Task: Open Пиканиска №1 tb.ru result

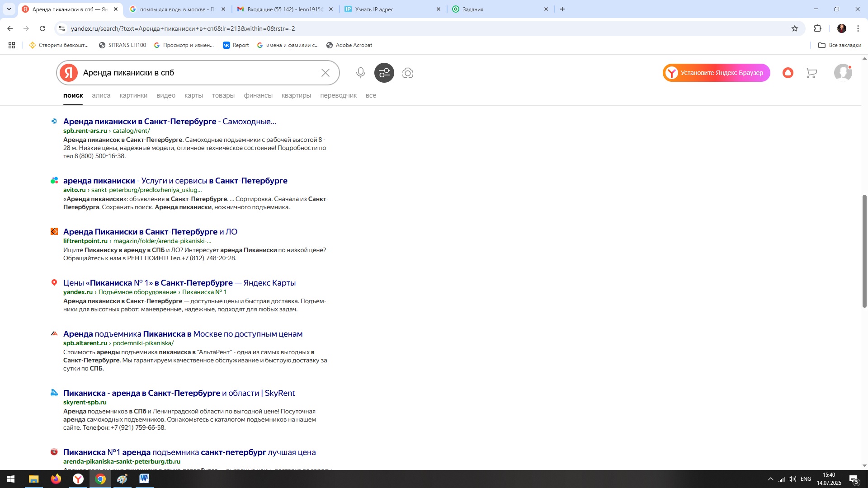Action: 189,452
